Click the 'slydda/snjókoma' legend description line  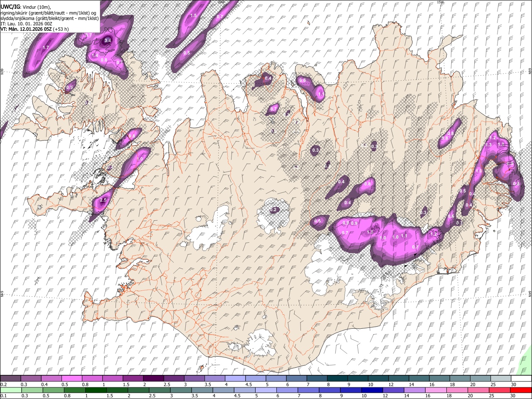49,18
